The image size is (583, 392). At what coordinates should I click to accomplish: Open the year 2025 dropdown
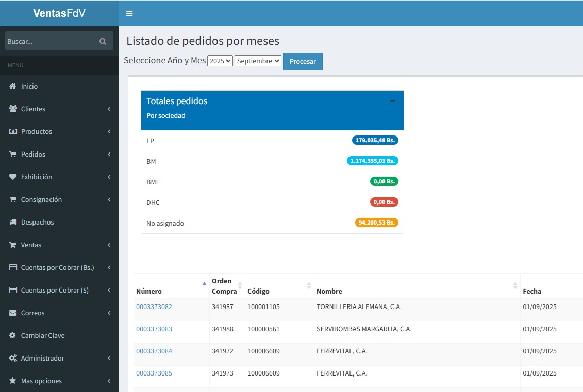pos(220,61)
